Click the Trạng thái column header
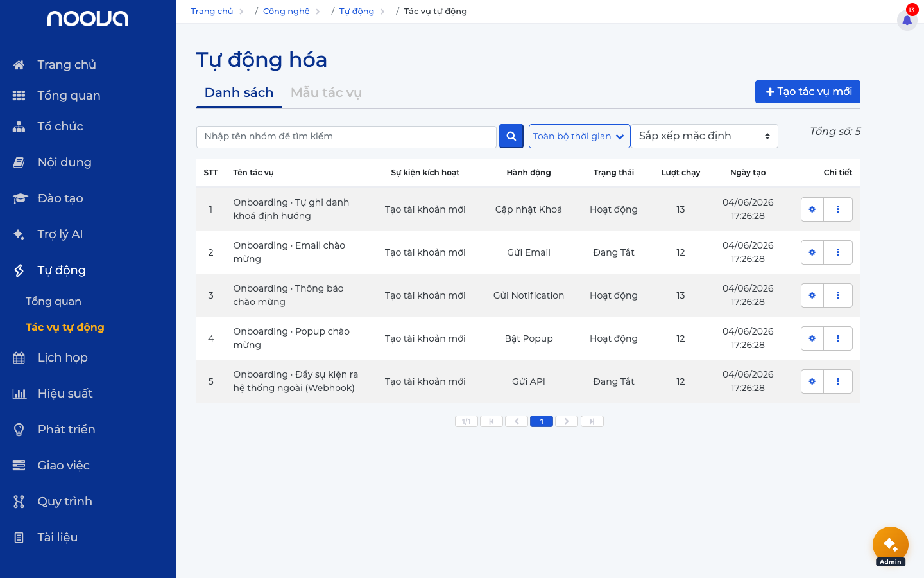This screenshot has height=578, width=924. [x=613, y=173]
